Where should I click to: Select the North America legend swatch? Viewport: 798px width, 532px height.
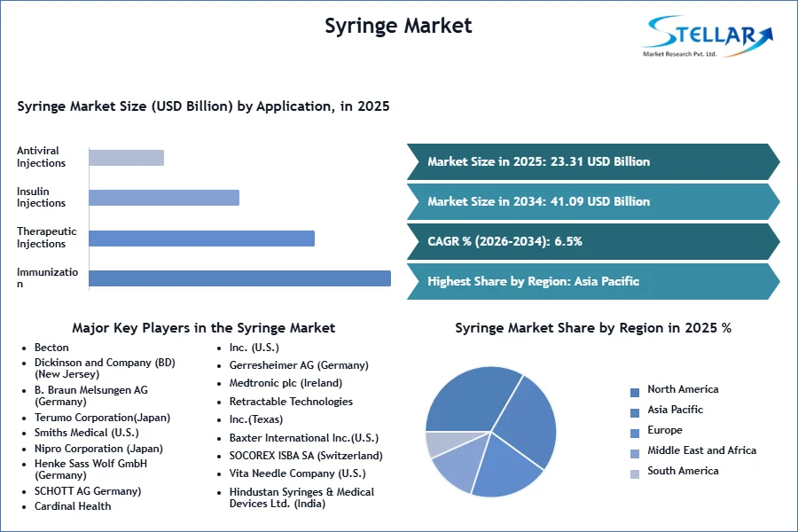point(635,393)
